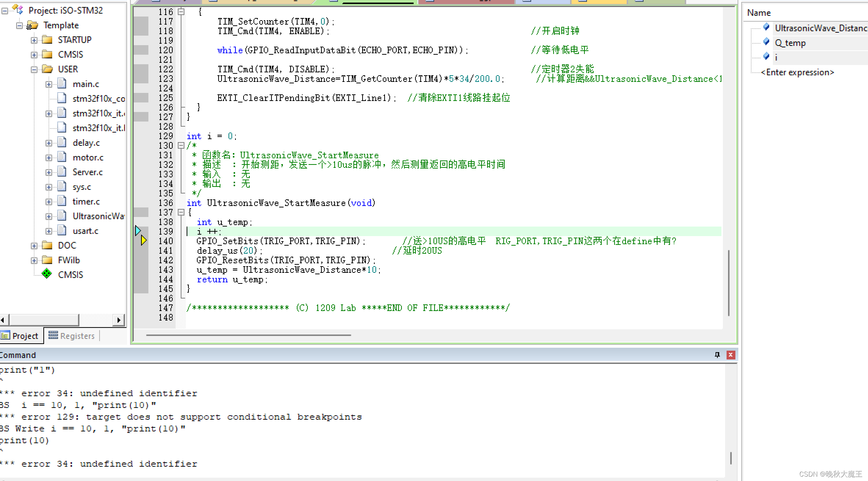The height and width of the screenshot is (481, 868).
Task: Collapse the code fold at line 116
Action: (x=181, y=12)
